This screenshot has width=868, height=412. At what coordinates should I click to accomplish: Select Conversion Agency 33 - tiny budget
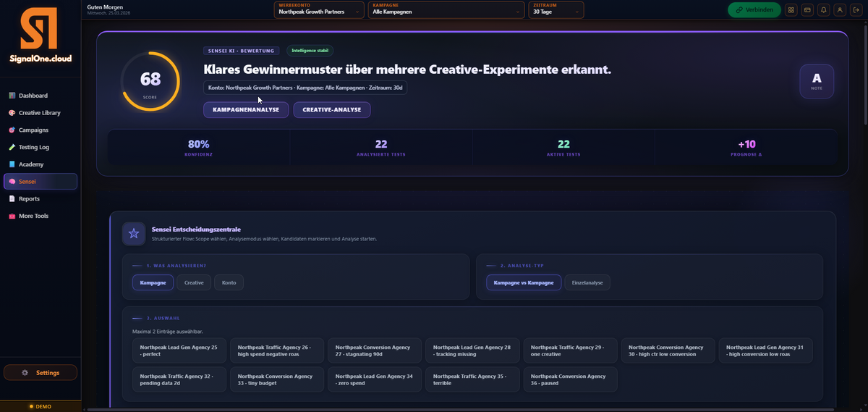277,379
